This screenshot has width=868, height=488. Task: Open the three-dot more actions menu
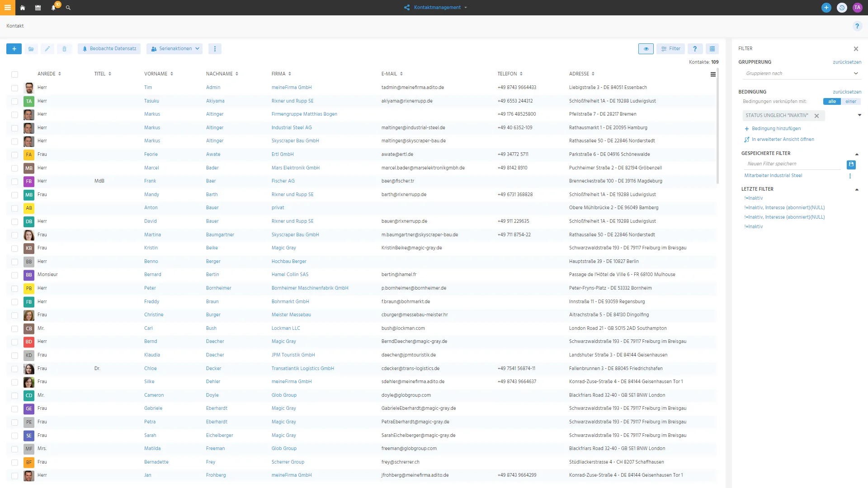215,49
